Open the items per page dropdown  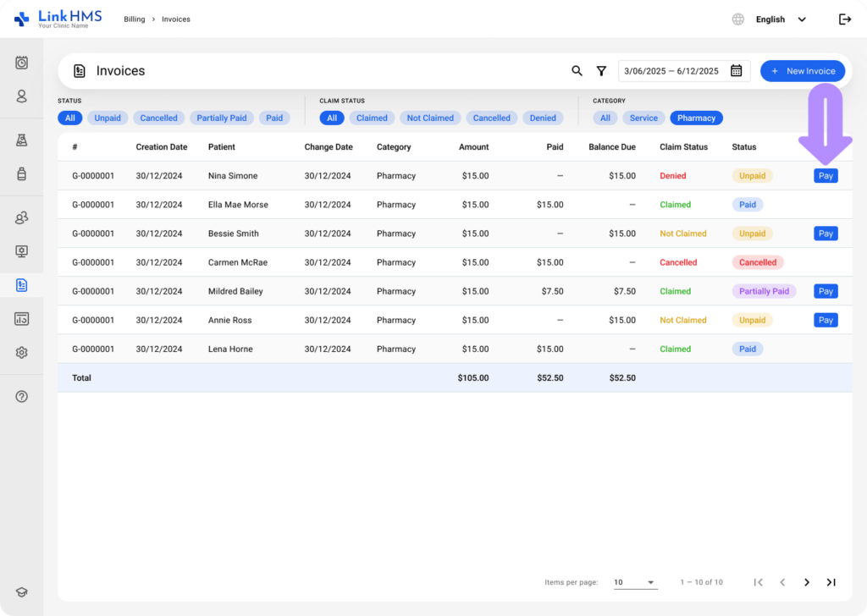pos(635,582)
